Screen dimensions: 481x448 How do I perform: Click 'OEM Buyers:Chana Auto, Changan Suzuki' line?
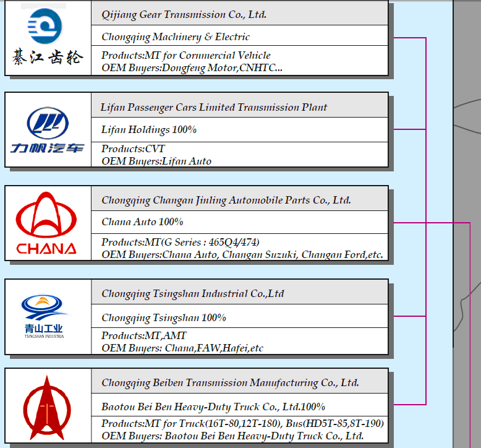(x=242, y=254)
